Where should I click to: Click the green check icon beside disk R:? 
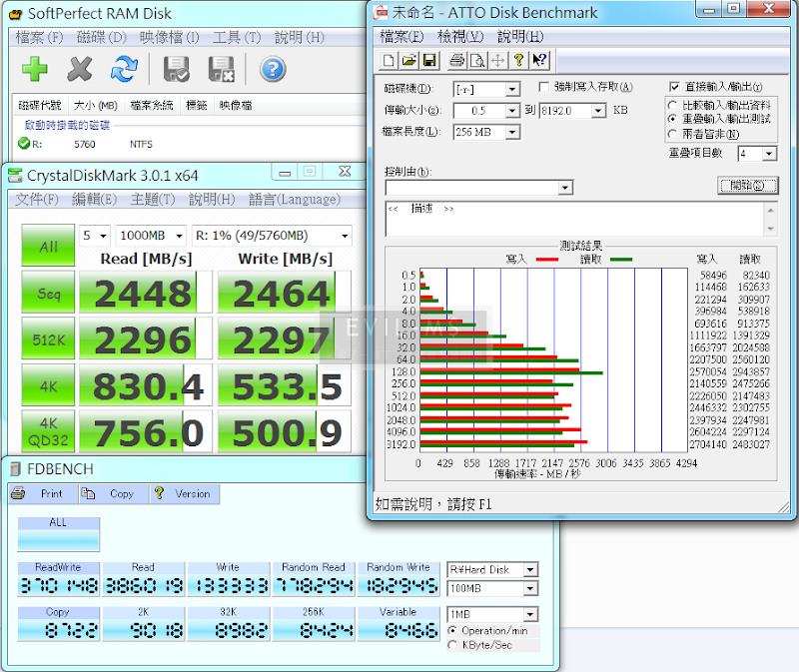pos(23,144)
